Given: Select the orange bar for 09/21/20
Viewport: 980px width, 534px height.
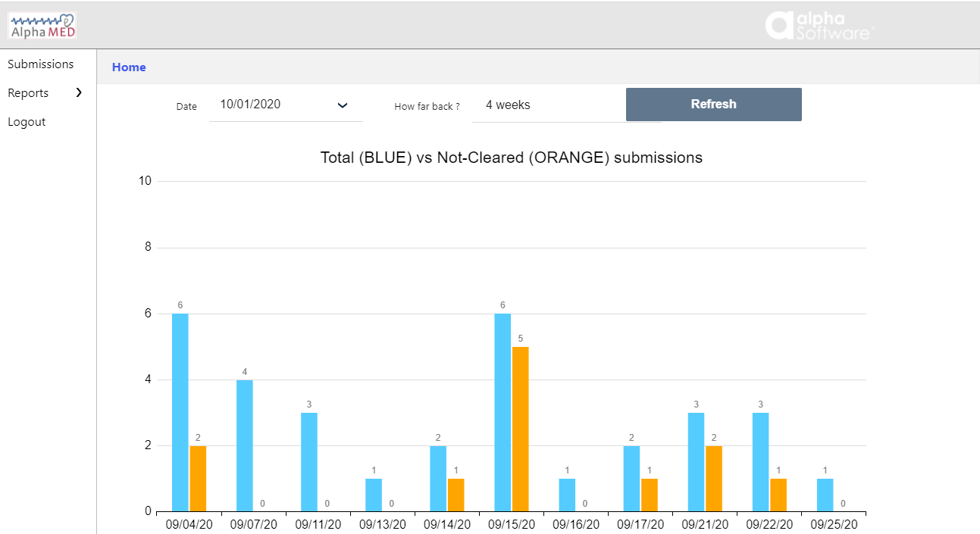Looking at the screenshot, I should (x=712, y=477).
